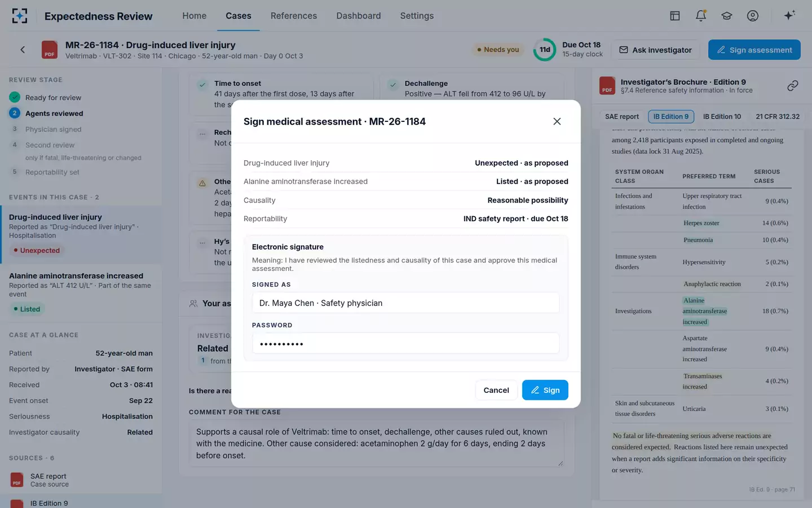
Task: Open the layout panel icon in header
Action: pyautogui.click(x=675, y=16)
